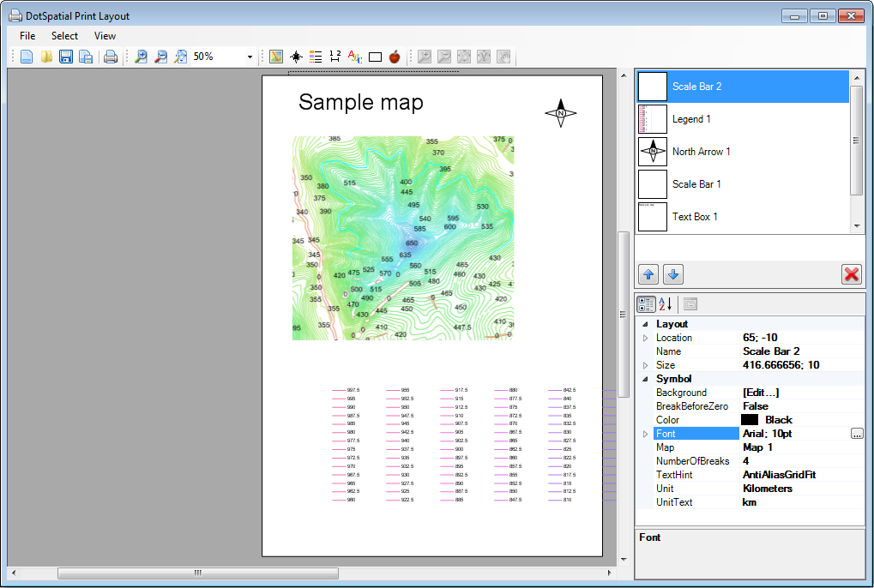Viewport: 874px width, 588px height.
Task: Edit the Name value Scale Bar 2
Action: pos(802,351)
